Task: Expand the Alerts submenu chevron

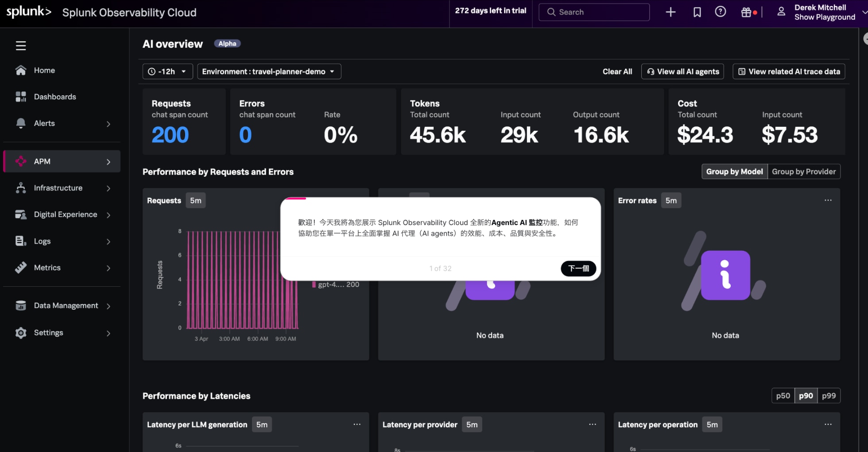Action: tap(108, 124)
